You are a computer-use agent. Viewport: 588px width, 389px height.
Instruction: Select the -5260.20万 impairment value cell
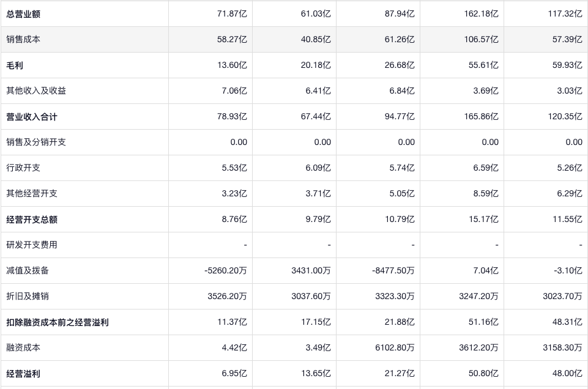[x=226, y=270]
